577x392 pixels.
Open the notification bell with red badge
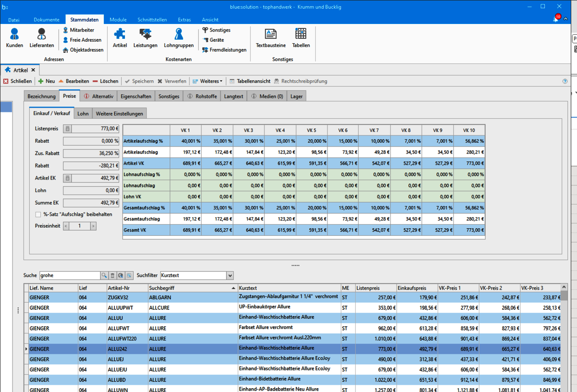(x=556, y=19)
